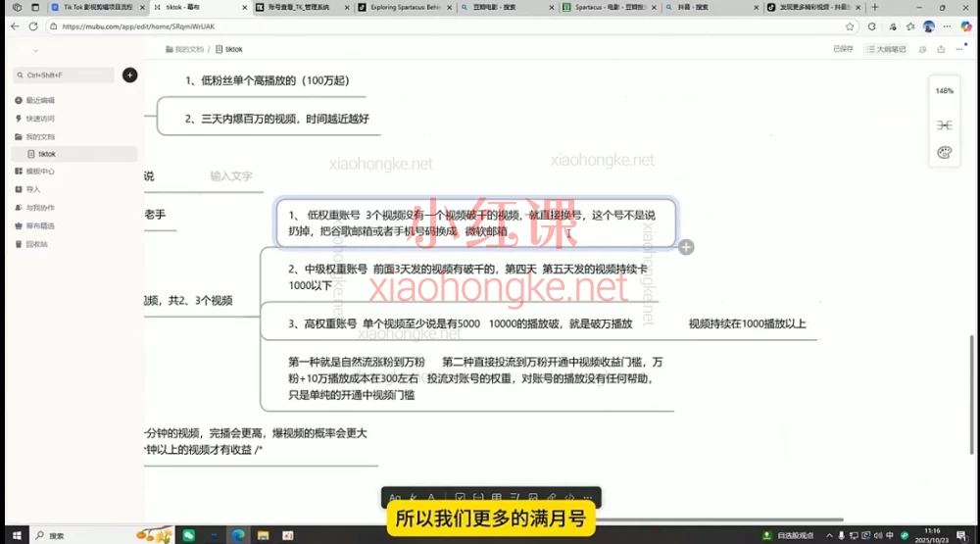Click the insert image icon in floating toolbar
The width and height of the screenshot is (980, 544).
(x=533, y=498)
